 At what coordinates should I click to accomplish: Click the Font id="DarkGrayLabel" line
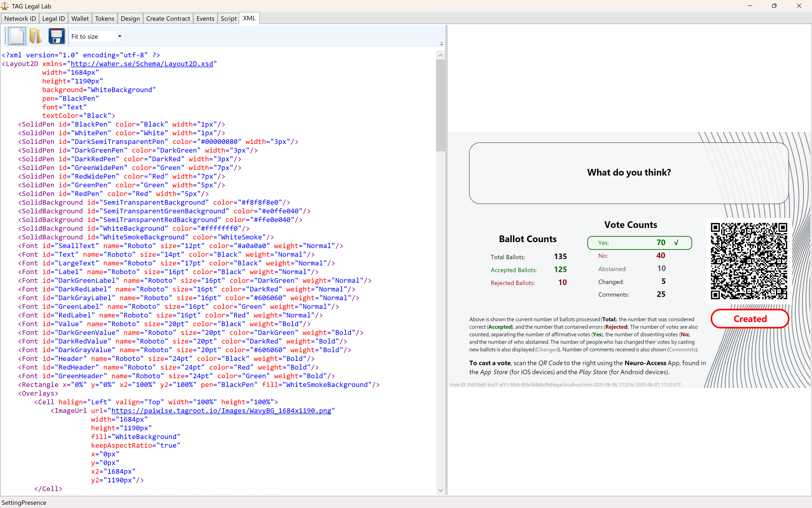pos(189,298)
